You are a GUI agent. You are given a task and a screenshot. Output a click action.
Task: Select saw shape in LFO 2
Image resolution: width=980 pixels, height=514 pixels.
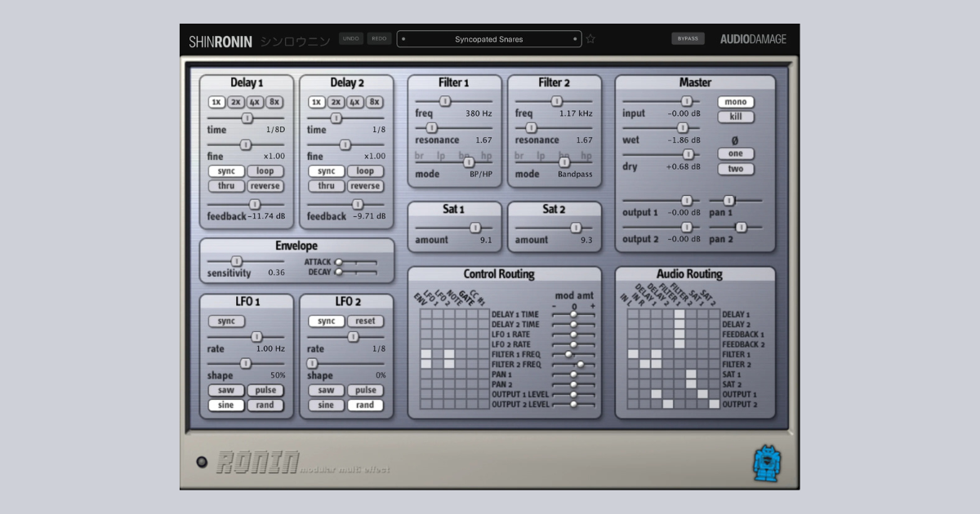tap(326, 391)
